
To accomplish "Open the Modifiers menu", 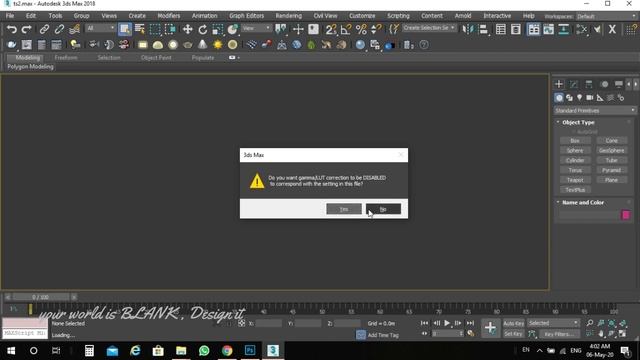I will [x=169, y=16].
